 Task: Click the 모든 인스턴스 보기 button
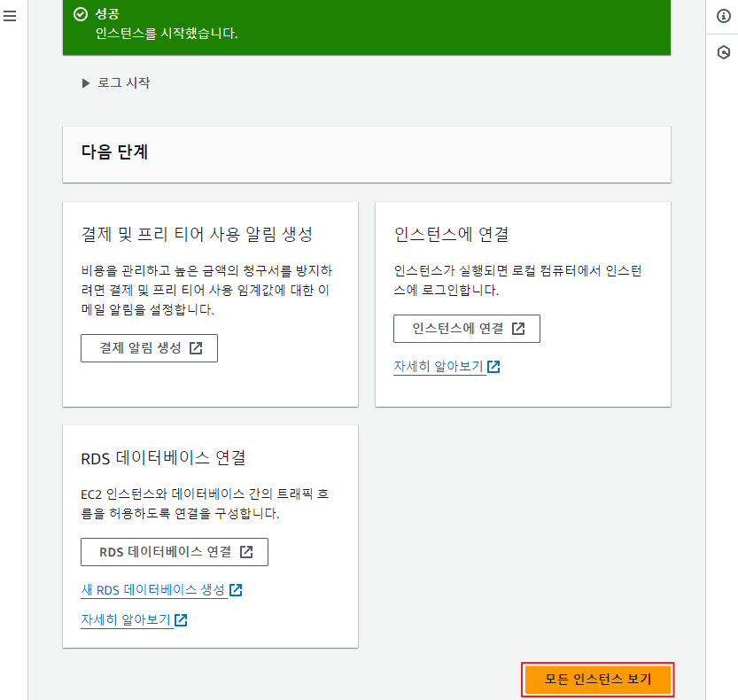tap(598, 680)
